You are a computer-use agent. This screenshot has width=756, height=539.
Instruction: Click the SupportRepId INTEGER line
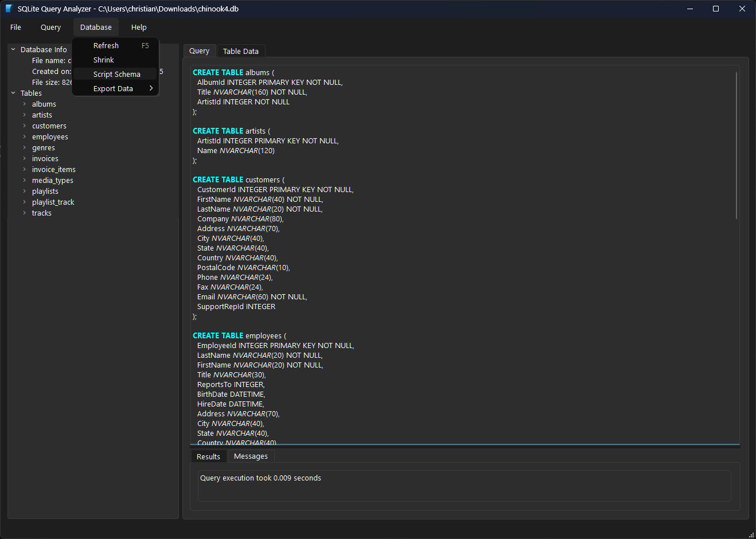(x=236, y=306)
